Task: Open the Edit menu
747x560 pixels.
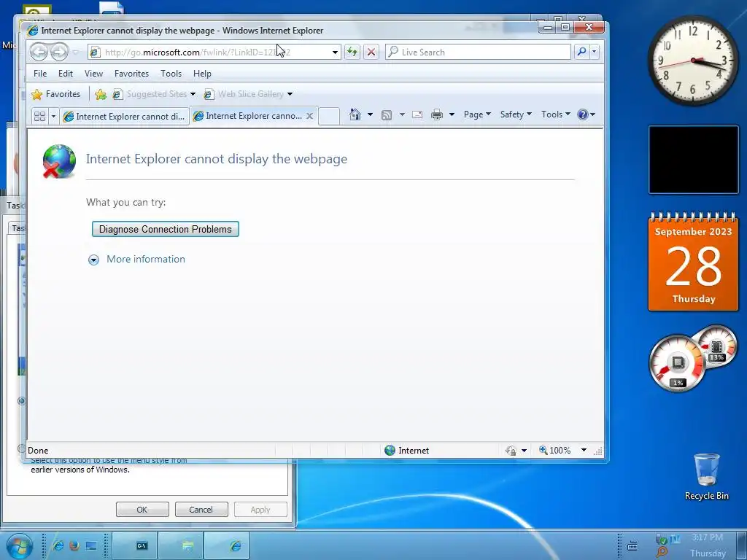Action: pos(65,74)
